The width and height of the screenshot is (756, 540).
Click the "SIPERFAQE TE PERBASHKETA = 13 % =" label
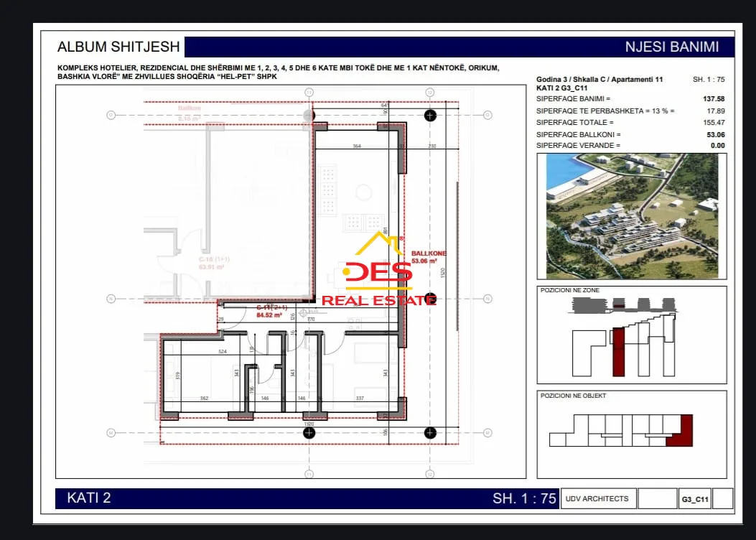click(605, 111)
